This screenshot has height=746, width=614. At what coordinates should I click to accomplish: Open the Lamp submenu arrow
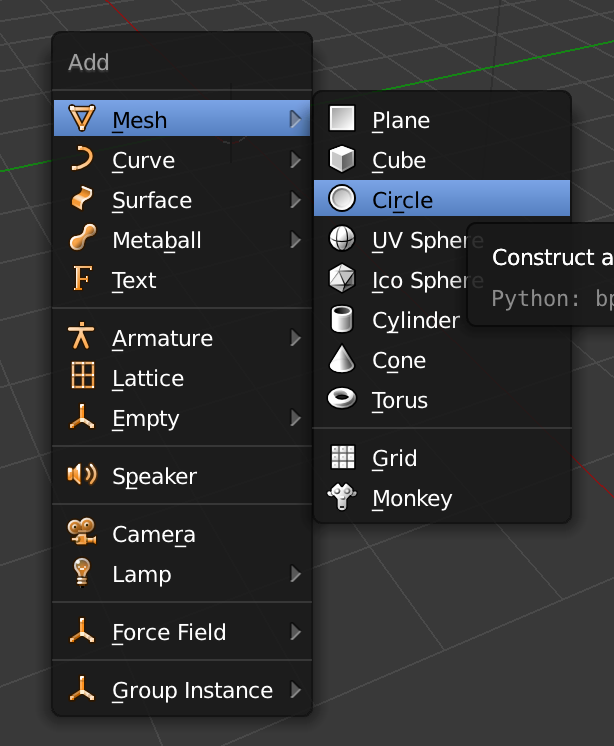(295, 574)
